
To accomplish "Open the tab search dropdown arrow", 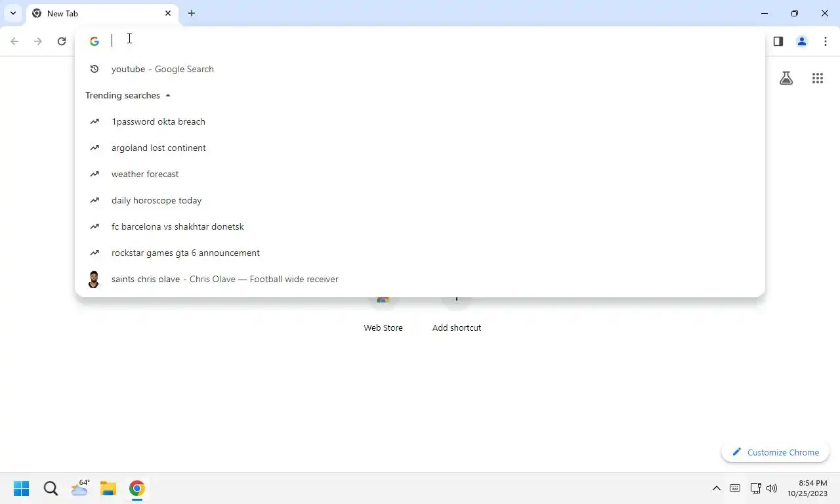I will tap(12, 13).
